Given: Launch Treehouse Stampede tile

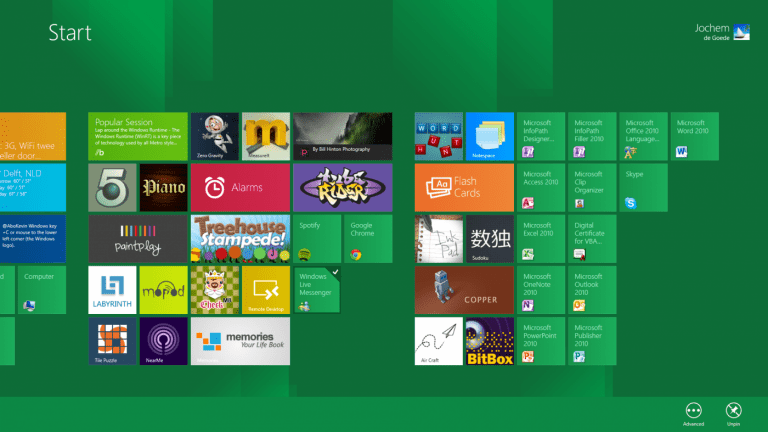Looking at the screenshot, I should (240, 239).
